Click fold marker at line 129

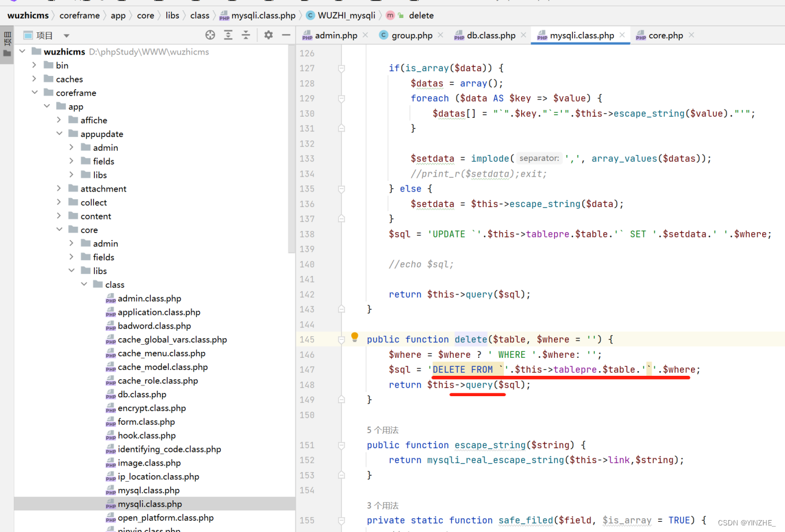[341, 99]
